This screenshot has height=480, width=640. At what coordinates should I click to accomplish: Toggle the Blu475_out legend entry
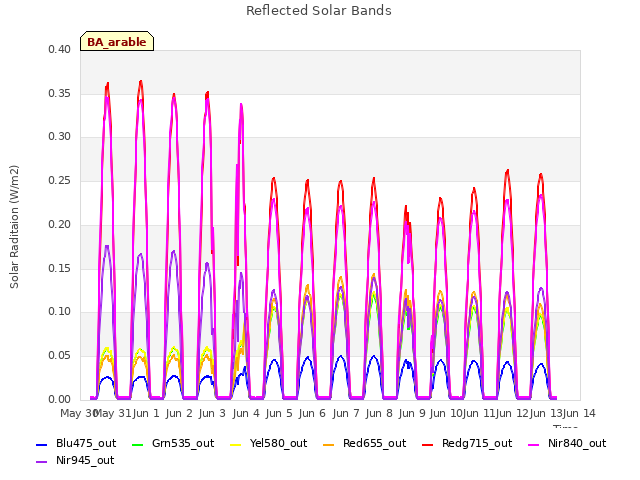76,444
